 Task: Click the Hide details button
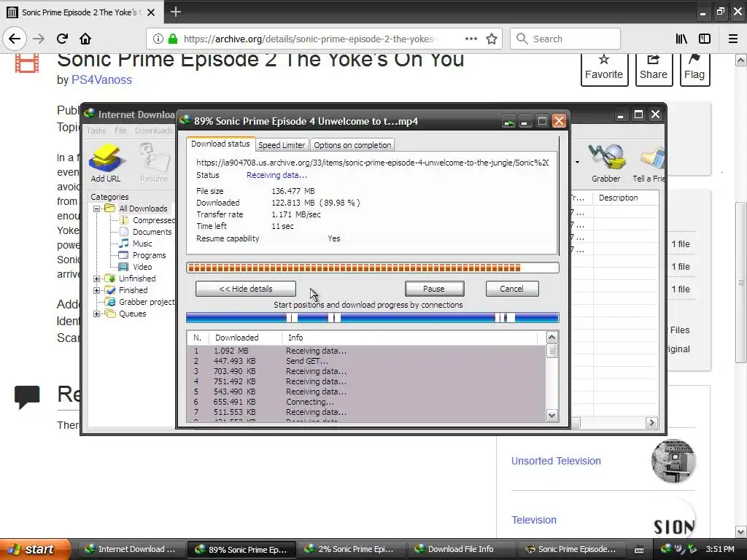(x=245, y=289)
